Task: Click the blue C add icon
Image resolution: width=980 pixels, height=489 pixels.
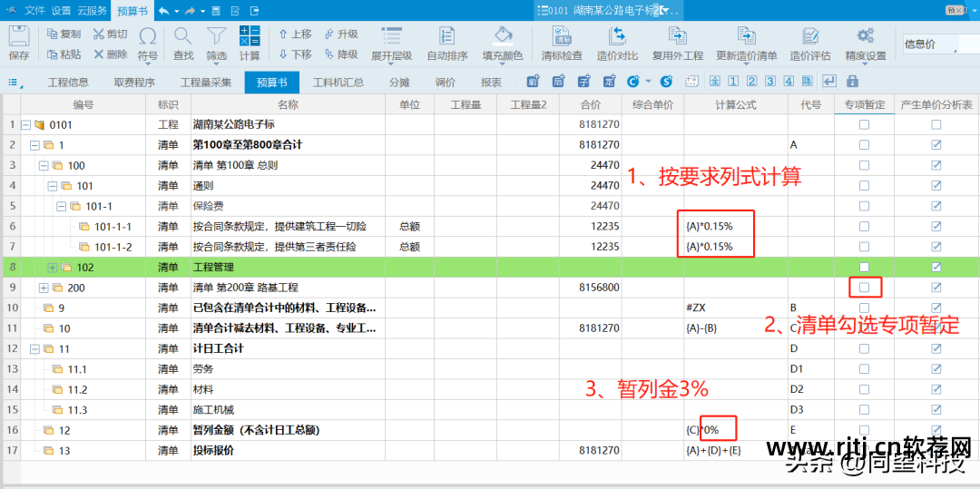Action: click(x=633, y=81)
